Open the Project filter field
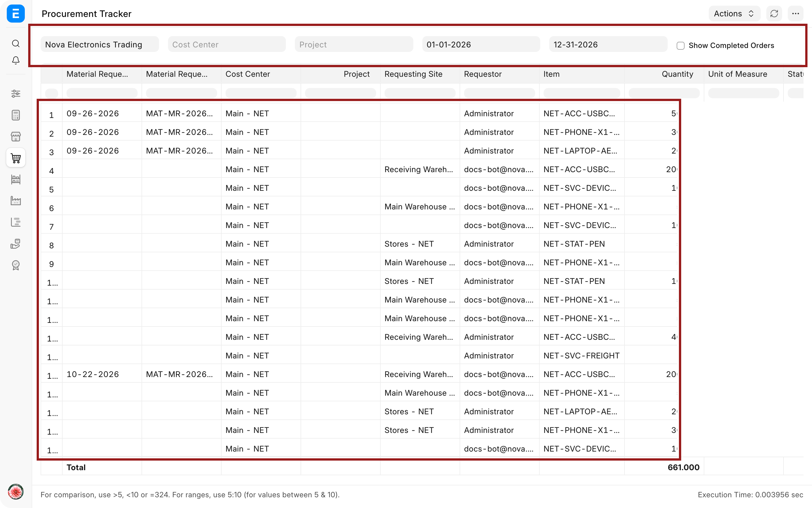The width and height of the screenshot is (812, 508). tap(354, 44)
